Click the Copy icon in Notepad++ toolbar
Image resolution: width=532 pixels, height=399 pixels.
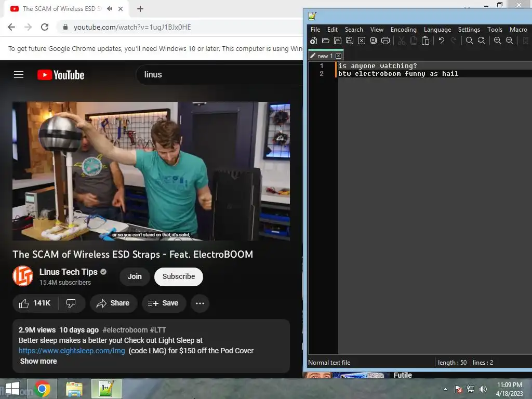[x=414, y=41]
